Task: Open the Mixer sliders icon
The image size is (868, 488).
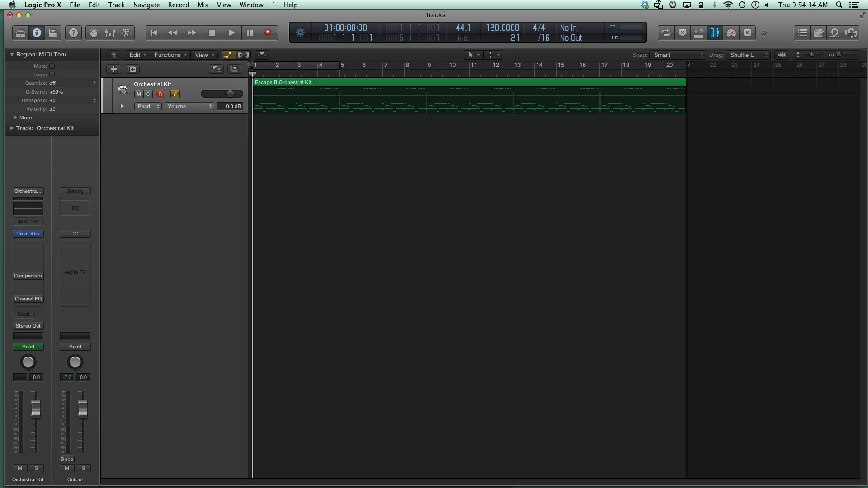Action: click(110, 33)
